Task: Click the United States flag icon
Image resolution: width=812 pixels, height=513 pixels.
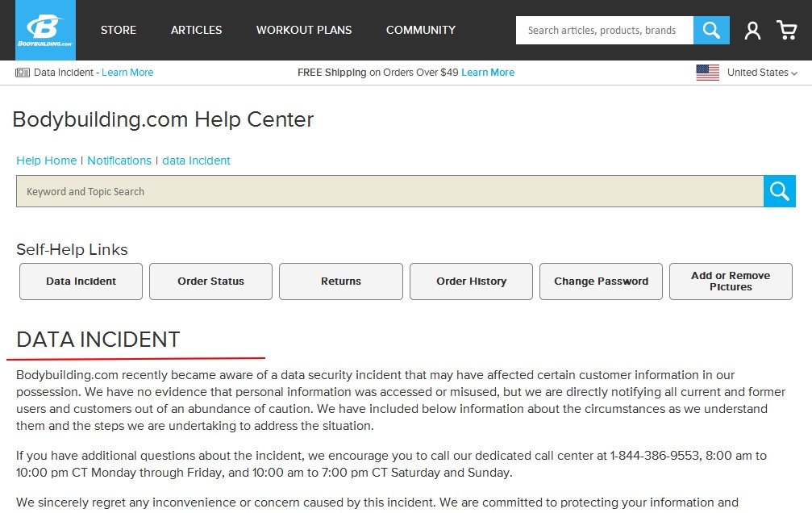Action: pyautogui.click(x=707, y=73)
